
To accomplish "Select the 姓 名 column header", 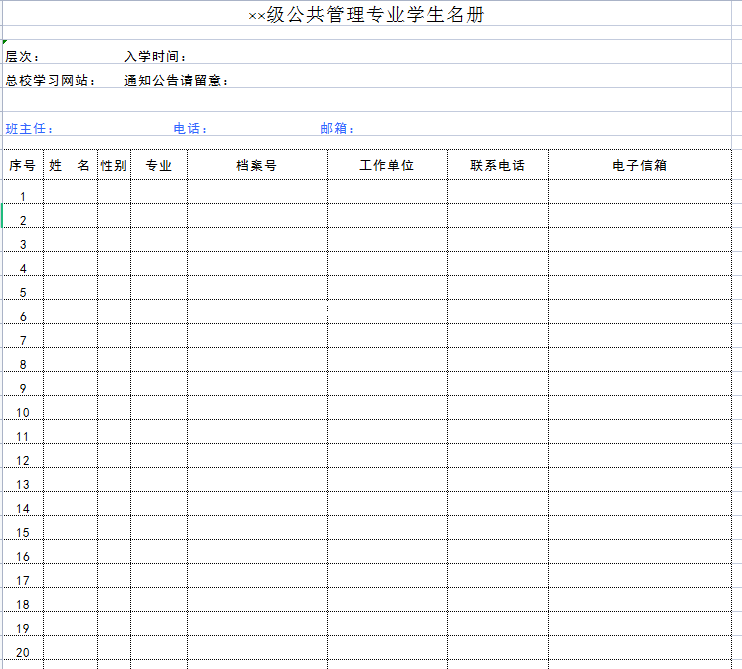I will click(70, 166).
